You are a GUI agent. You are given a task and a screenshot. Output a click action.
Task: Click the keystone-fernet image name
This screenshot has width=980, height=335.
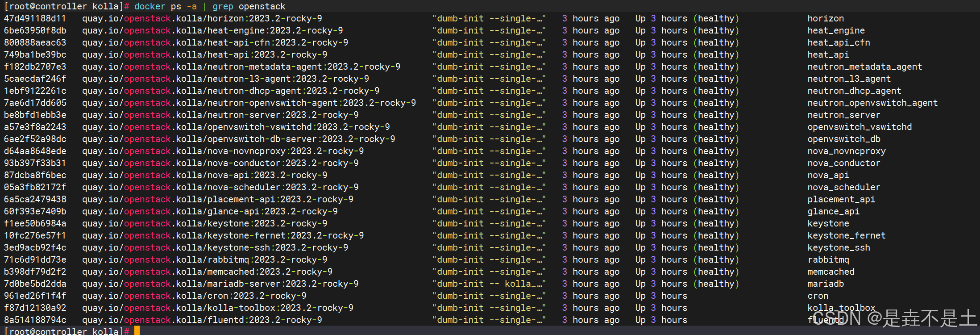coord(286,235)
